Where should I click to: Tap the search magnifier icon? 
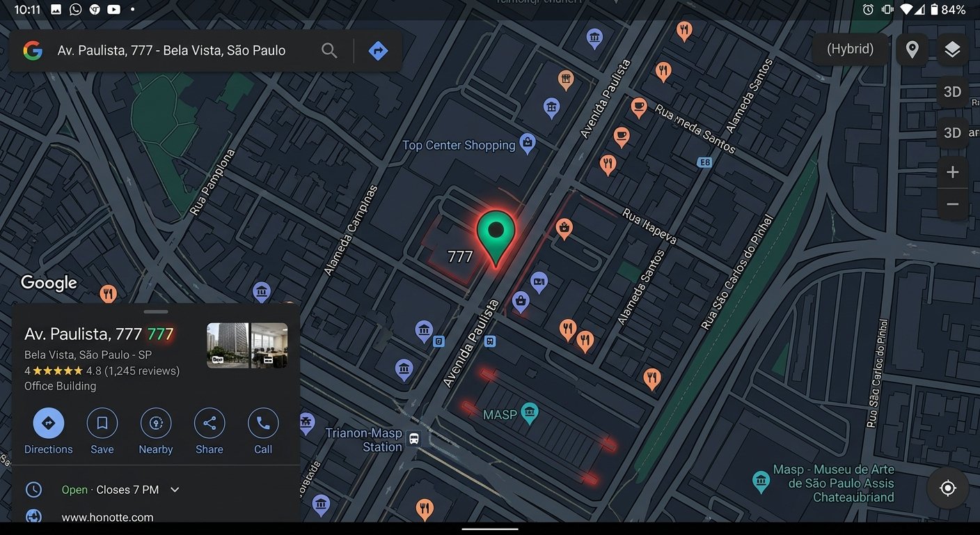pyautogui.click(x=329, y=50)
